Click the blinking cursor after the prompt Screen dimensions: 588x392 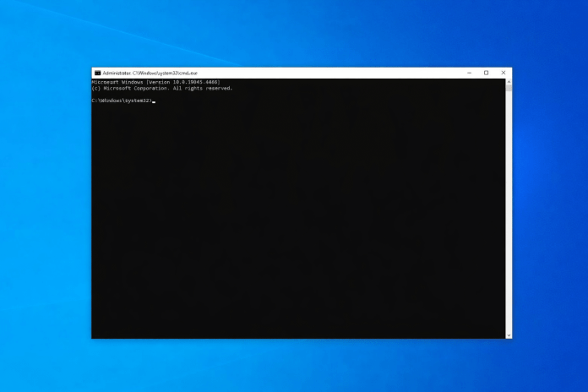(x=154, y=101)
